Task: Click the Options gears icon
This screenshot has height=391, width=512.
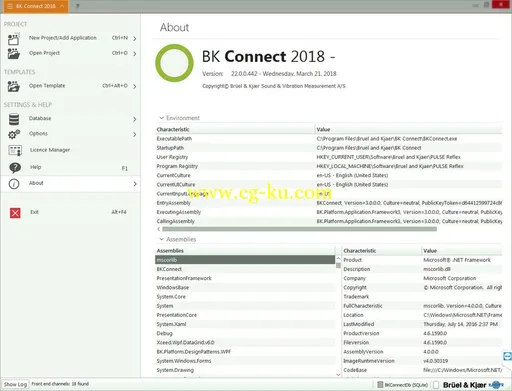Action: [x=14, y=134]
